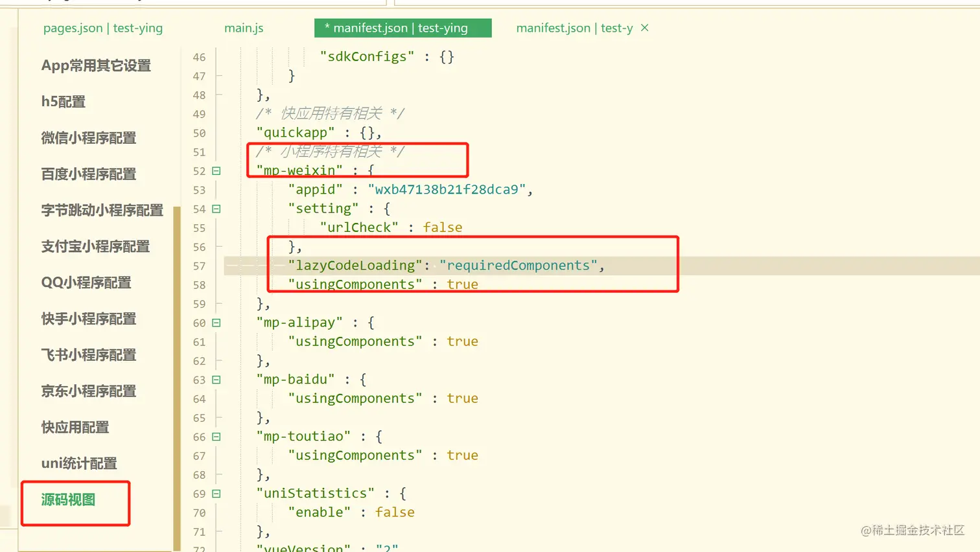The width and height of the screenshot is (980, 552).
Task: Select 源码视图 source view
Action: (x=68, y=500)
